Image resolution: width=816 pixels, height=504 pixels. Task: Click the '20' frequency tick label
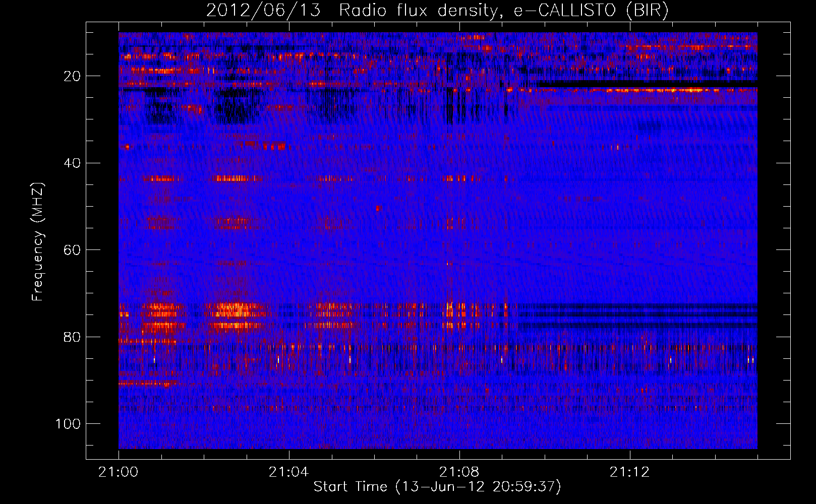[73, 76]
